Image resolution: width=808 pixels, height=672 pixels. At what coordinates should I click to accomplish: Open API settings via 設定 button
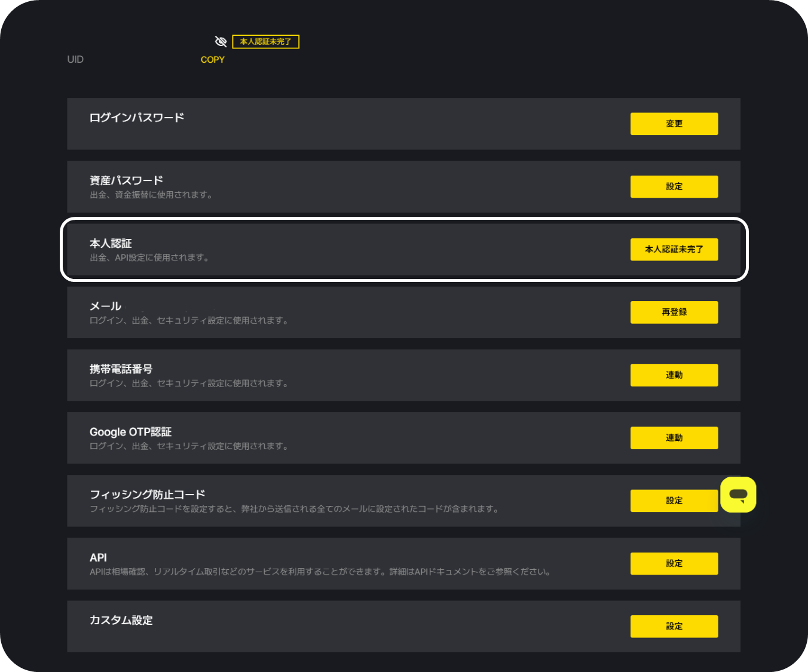point(674,563)
